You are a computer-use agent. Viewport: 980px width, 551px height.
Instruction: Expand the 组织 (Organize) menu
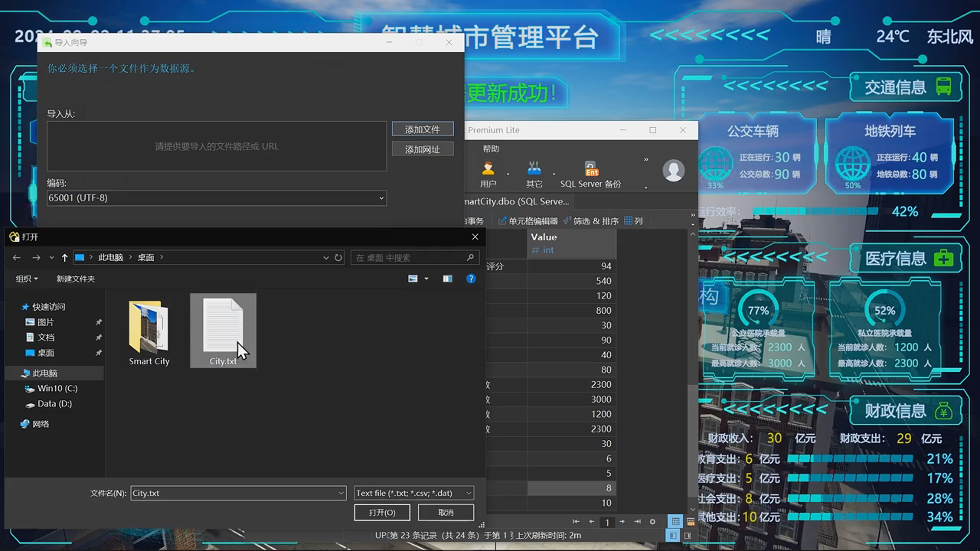click(x=27, y=279)
